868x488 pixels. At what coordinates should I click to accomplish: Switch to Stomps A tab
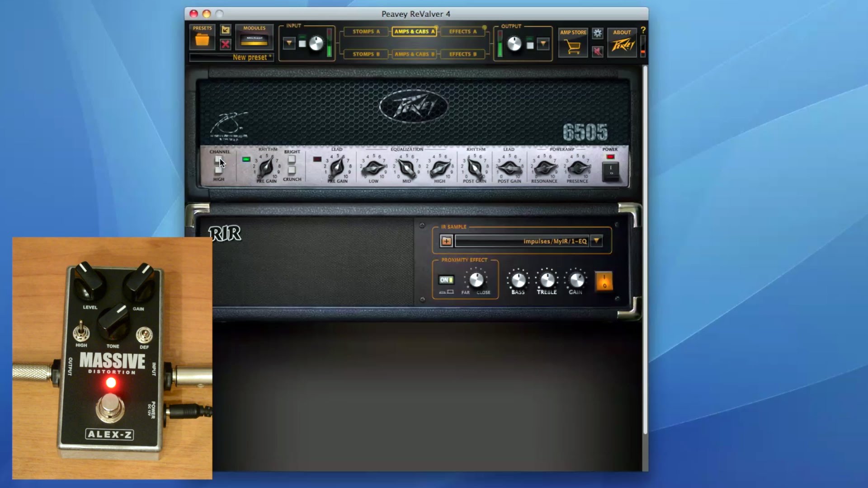[366, 32]
